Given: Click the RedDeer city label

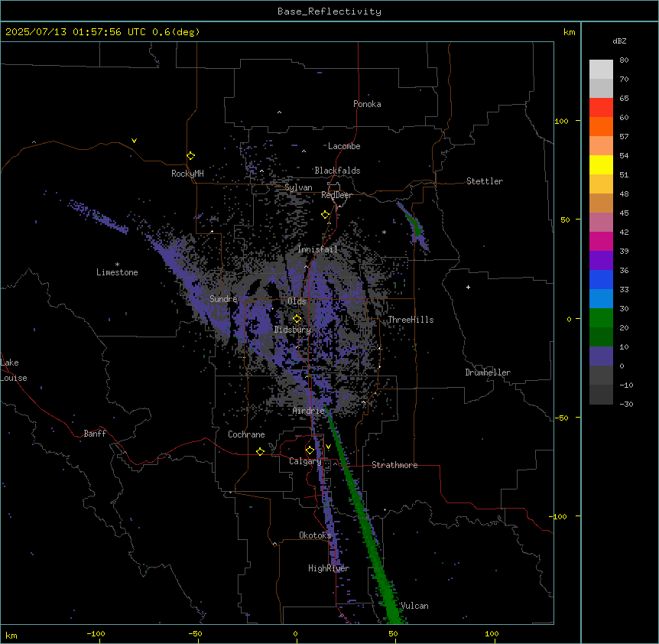Looking at the screenshot, I should [x=336, y=195].
